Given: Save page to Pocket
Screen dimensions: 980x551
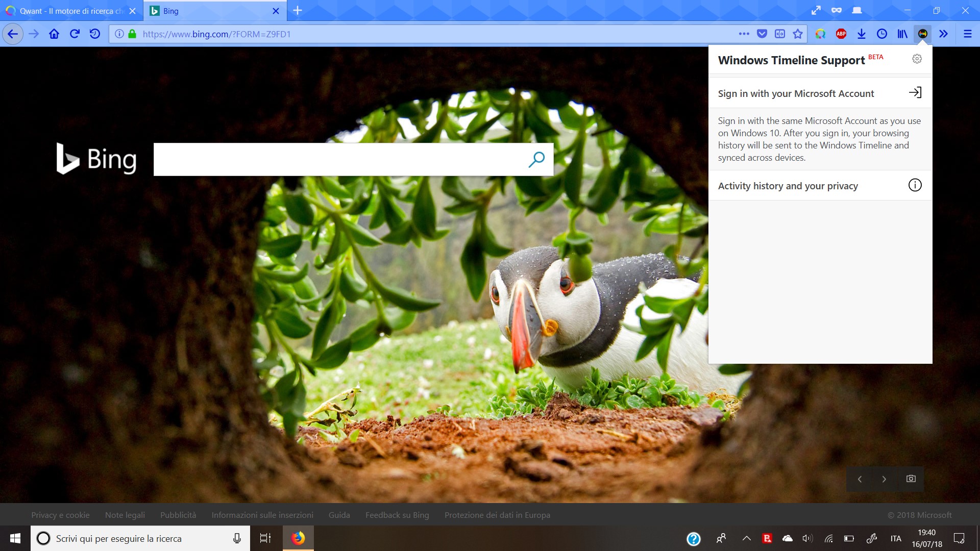Looking at the screenshot, I should tap(762, 34).
